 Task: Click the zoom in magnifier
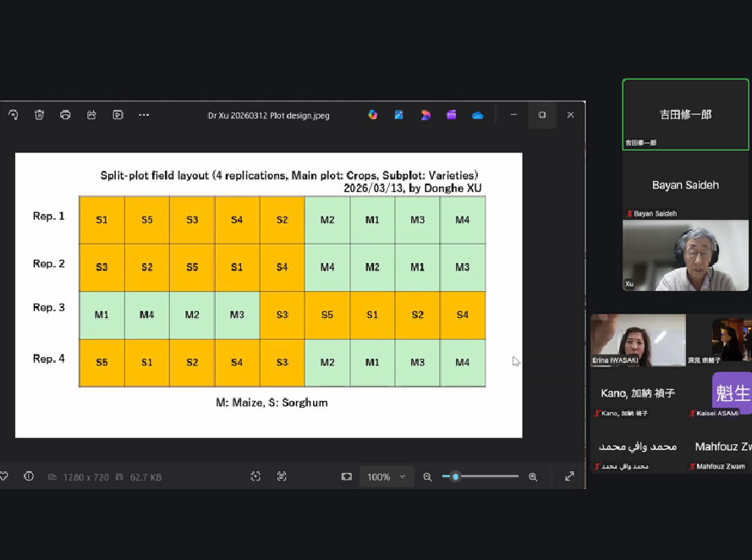(x=533, y=477)
